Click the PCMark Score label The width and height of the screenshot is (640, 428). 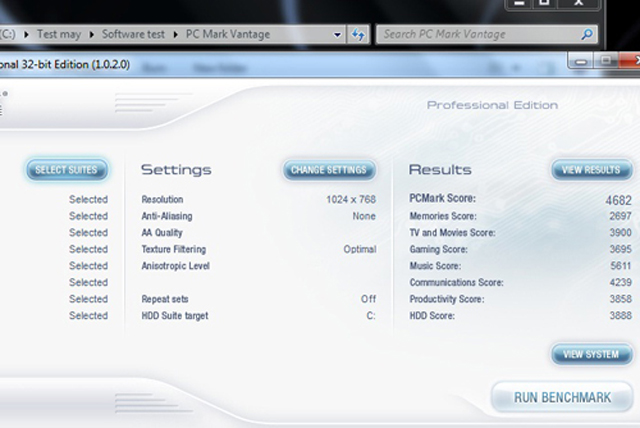(442, 199)
